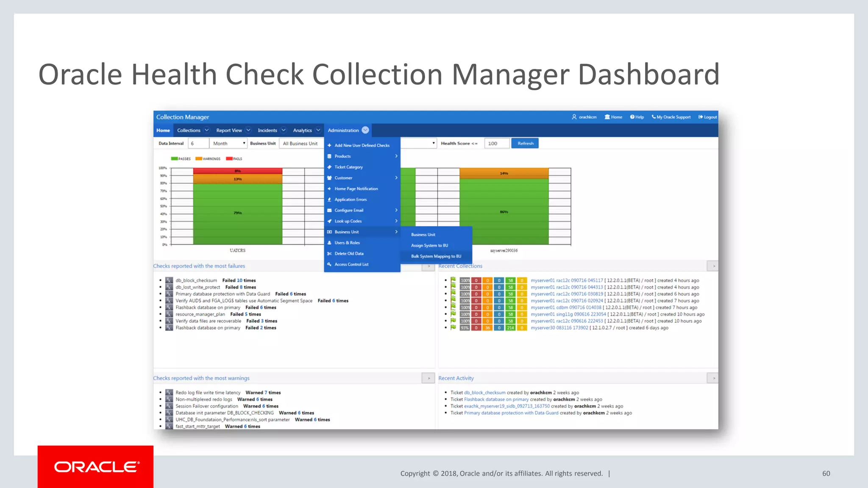
Task: Expand the Look up Codes submenu arrow
Action: coord(396,221)
